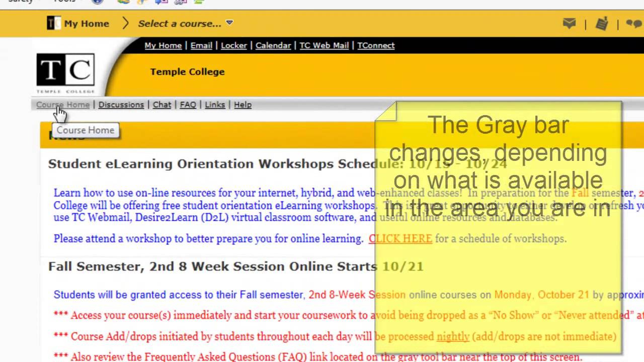The height and width of the screenshot is (362, 644).
Task: Click Fall Semester 2nd 8 Week Session heading
Action: point(236,266)
